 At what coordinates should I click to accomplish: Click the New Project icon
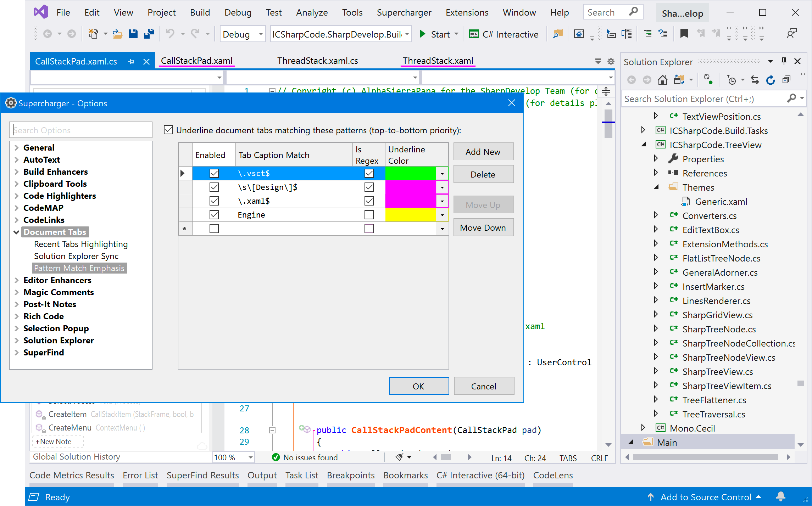point(93,34)
